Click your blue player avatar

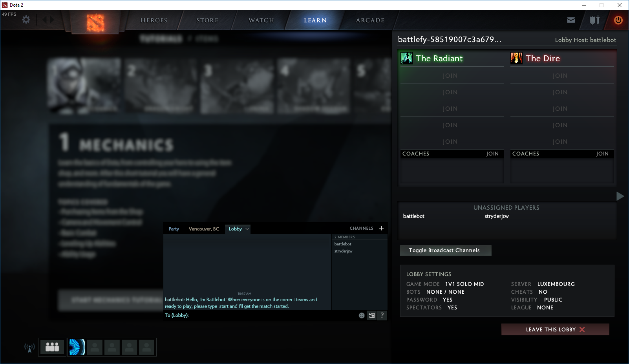77,347
